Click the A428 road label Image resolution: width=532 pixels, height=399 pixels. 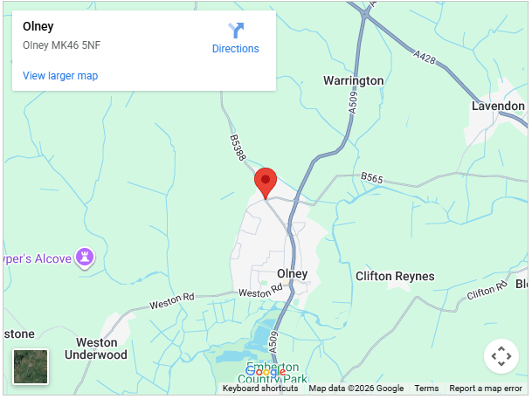[x=425, y=57]
